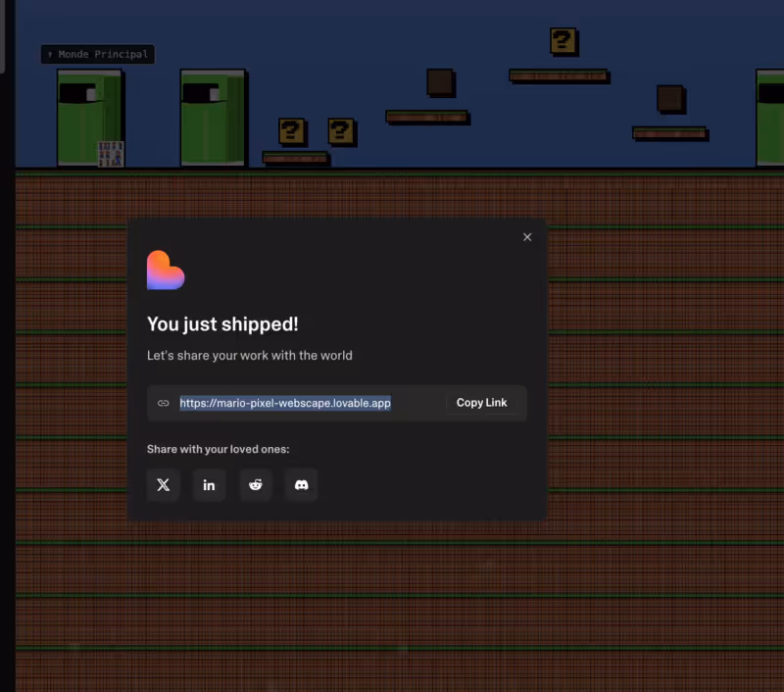Share the project on Reddit

[x=256, y=484]
